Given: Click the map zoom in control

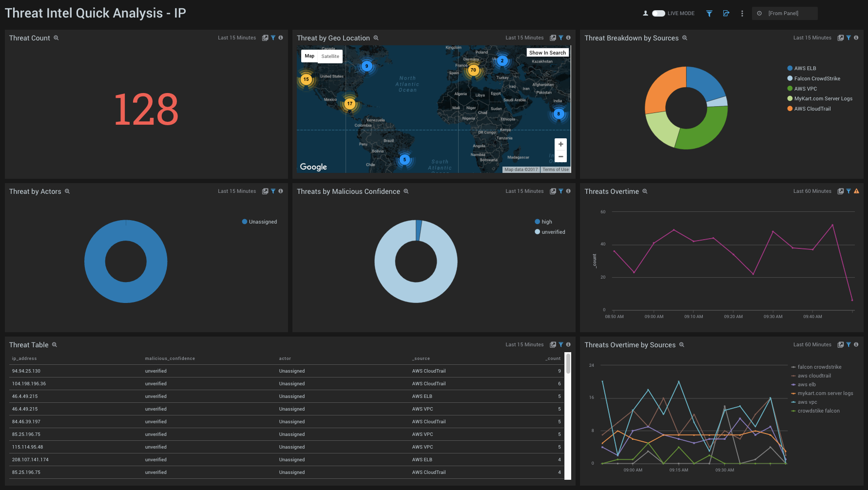Looking at the screenshot, I should [x=560, y=144].
